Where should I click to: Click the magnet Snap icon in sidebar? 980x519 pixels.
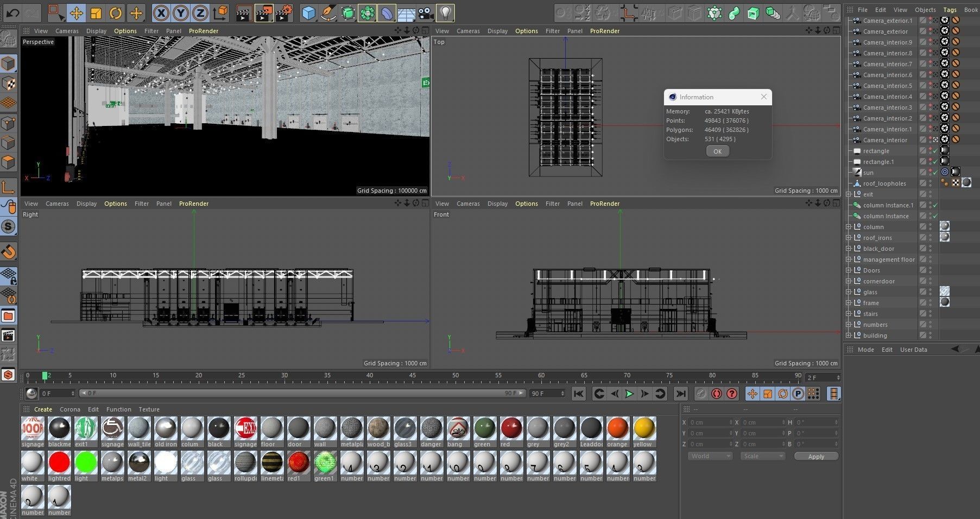(8, 251)
